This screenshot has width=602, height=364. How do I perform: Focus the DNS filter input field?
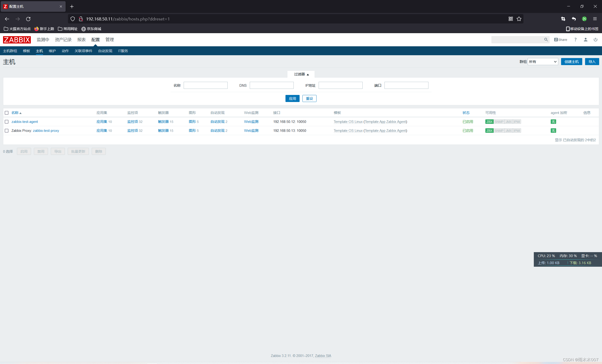tap(271, 85)
